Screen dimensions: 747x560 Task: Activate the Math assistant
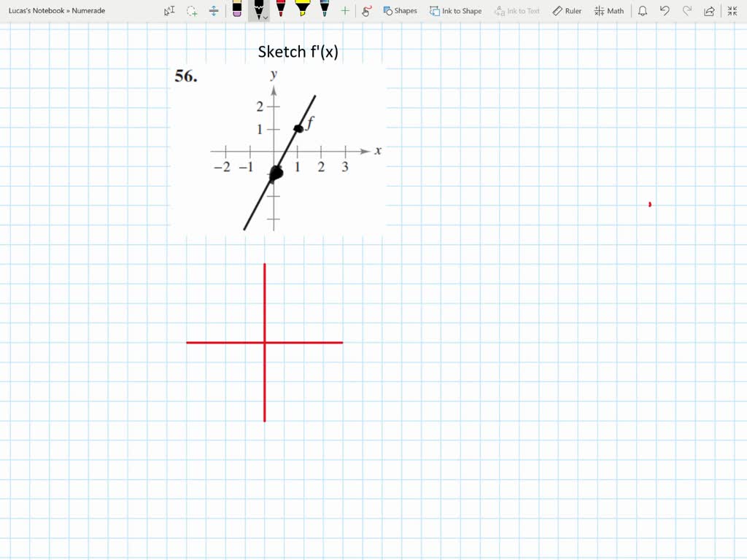point(608,10)
